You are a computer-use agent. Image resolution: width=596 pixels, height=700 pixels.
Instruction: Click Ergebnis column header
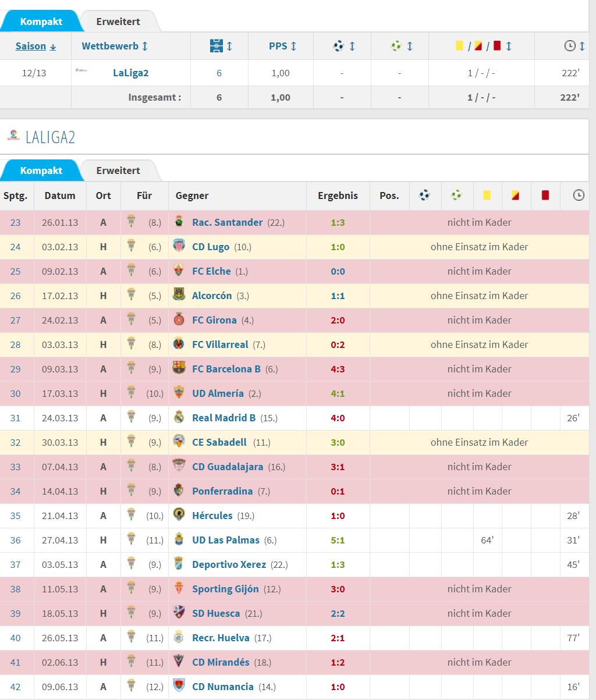[338, 196]
